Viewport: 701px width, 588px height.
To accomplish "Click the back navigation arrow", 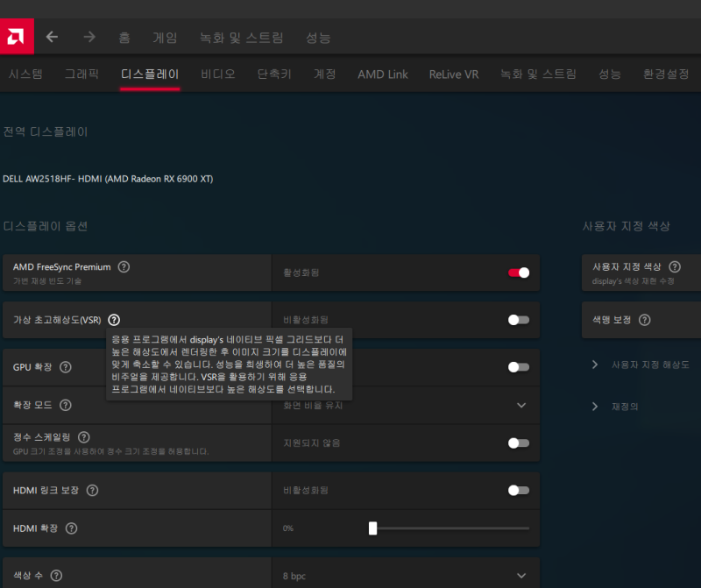I will click(x=52, y=36).
